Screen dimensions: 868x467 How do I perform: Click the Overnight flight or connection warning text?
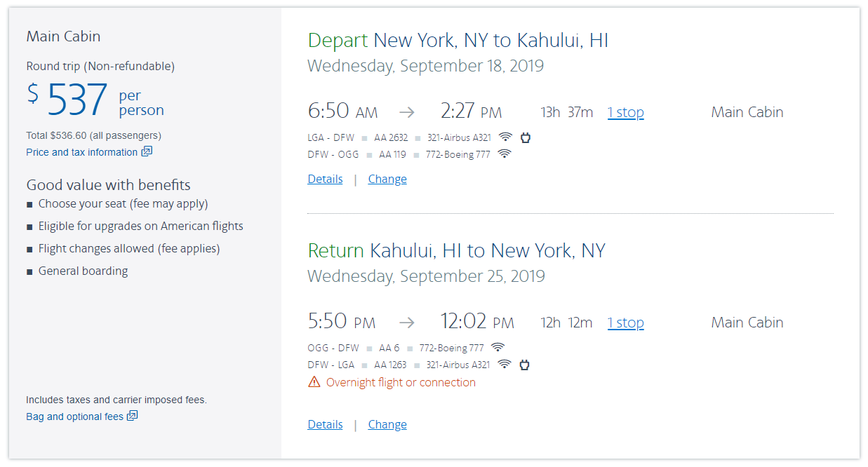click(x=401, y=382)
